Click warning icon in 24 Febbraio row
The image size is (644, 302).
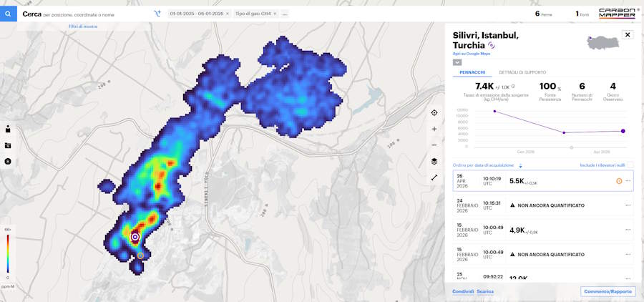512,205
